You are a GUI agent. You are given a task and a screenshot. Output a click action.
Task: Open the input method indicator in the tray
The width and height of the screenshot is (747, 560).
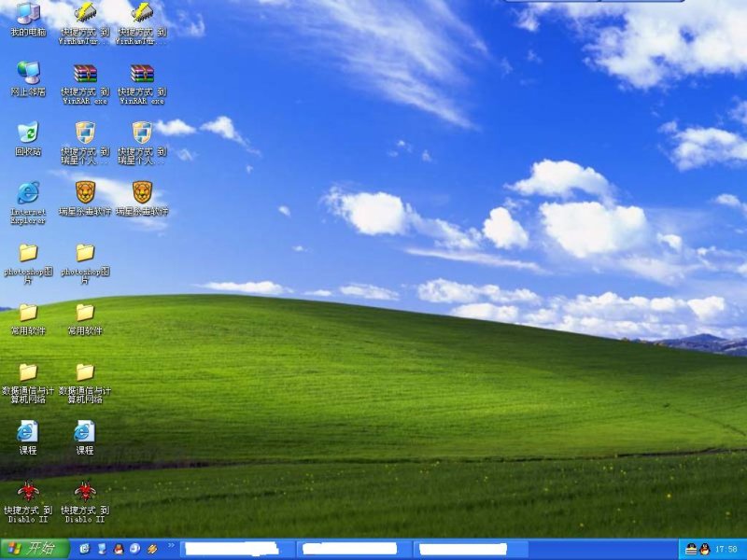pos(691,549)
